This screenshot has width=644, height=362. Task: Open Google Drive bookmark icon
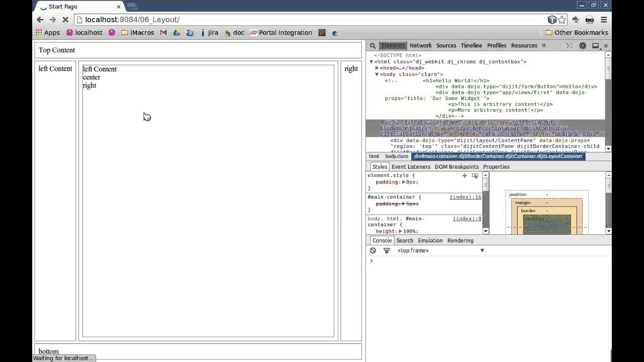point(177,33)
